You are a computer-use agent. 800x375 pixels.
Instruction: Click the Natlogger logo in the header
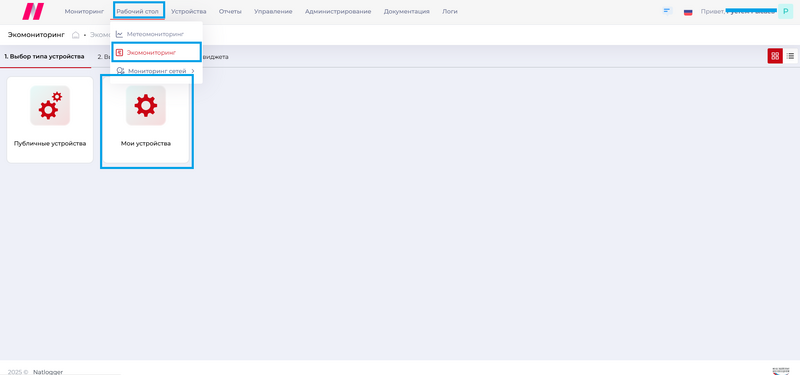pyautogui.click(x=33, y=11)
